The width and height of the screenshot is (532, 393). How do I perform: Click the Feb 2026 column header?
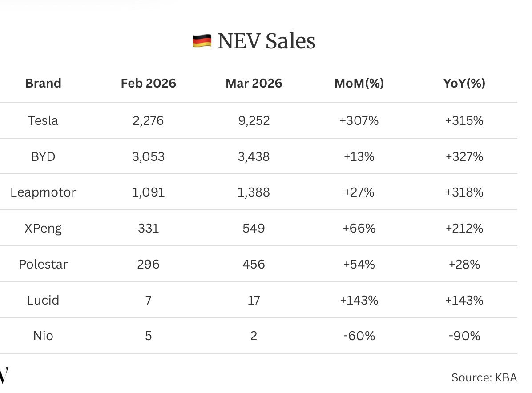(148, 83)
